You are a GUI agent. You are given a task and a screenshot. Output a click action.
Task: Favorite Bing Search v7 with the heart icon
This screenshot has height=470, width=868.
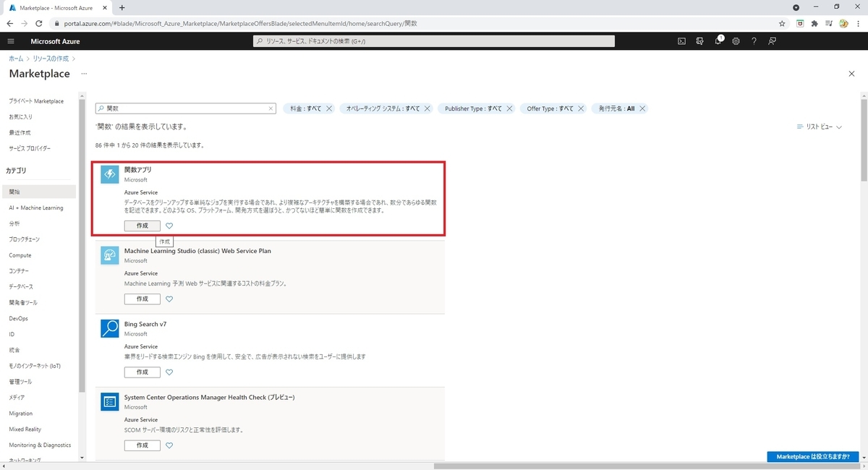[x=169, y=372]
